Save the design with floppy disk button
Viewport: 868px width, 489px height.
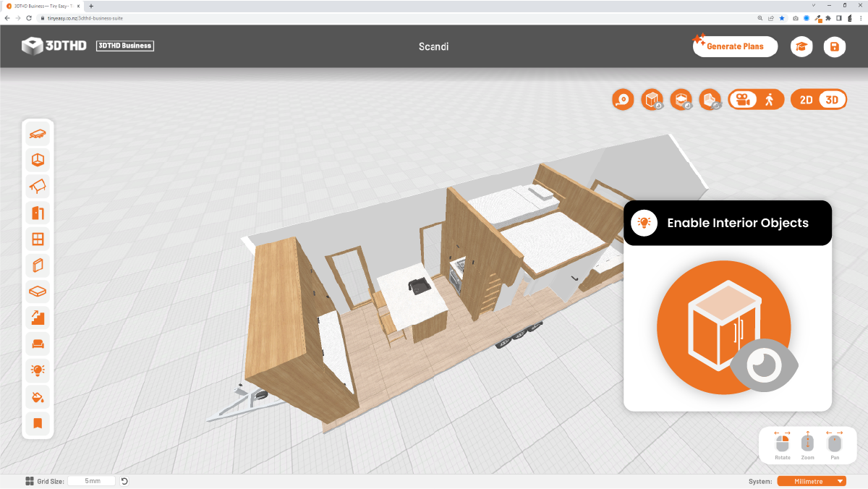tap(835, 46)
